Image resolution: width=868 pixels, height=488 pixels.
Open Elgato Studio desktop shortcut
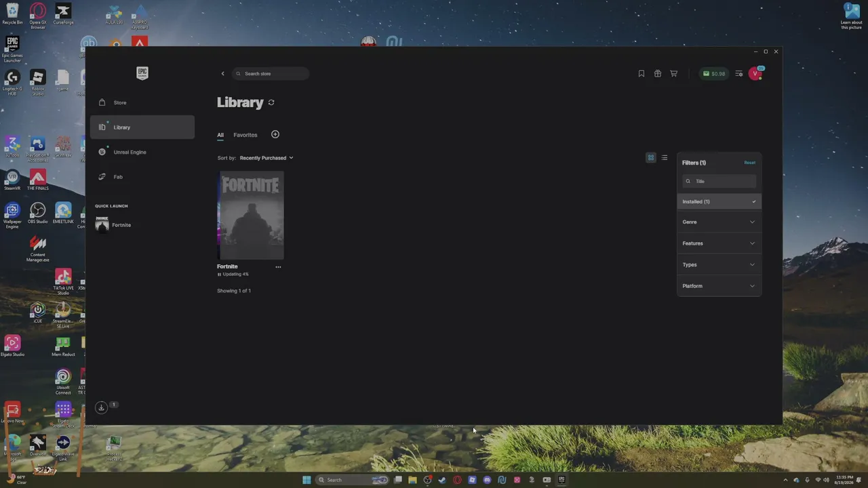[x=12, y=346]
